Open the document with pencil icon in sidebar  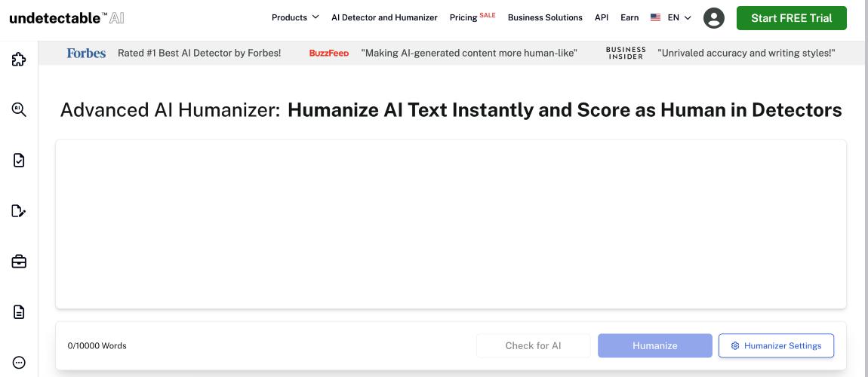point(19,211)
